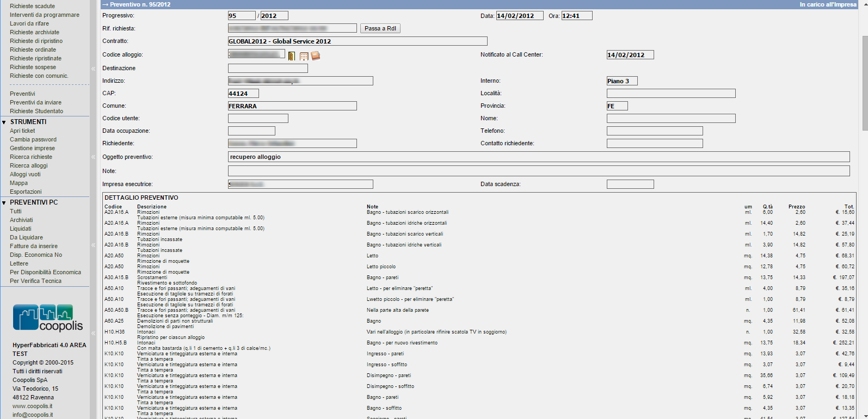
Task: Open Richieste con comunic.
Action: pyautogui.click(x=39, y=76)
